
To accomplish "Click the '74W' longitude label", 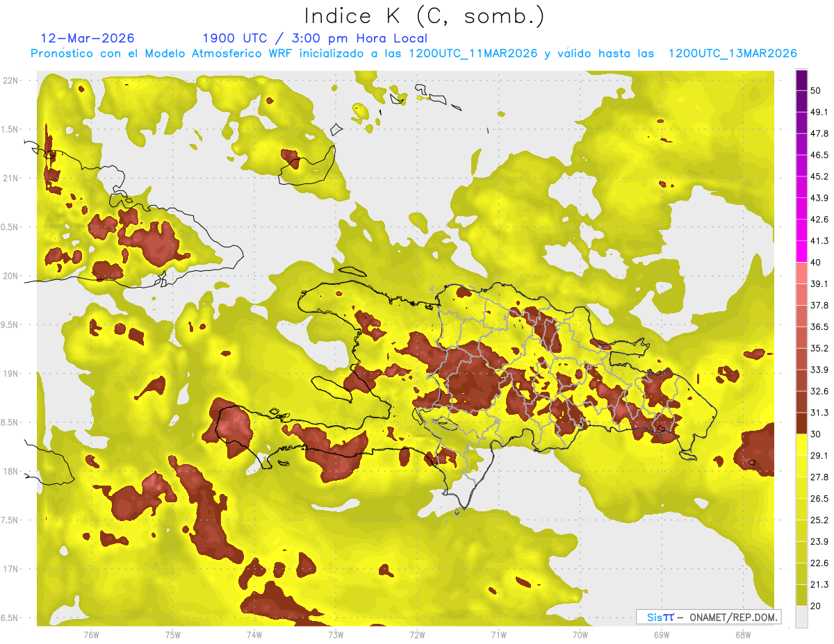I will pyautogui.click(x=254, y=635).
